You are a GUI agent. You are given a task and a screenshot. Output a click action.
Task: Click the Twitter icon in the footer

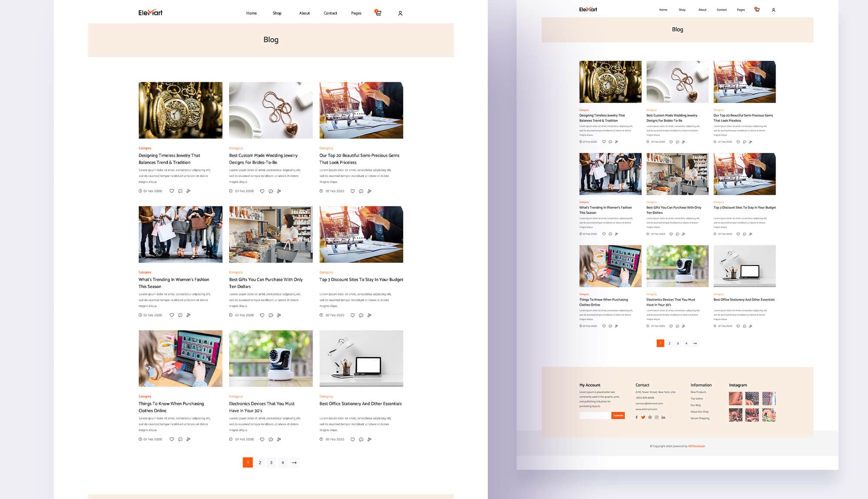tap(643, 417)
